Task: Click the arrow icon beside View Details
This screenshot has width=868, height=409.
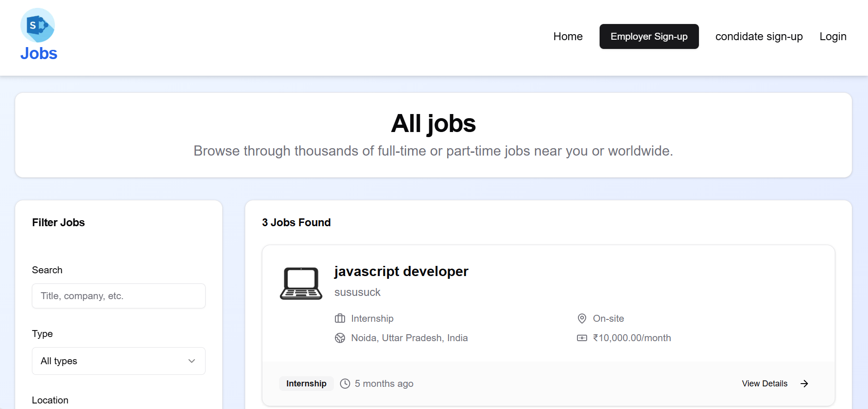Action: pos(804,384)
